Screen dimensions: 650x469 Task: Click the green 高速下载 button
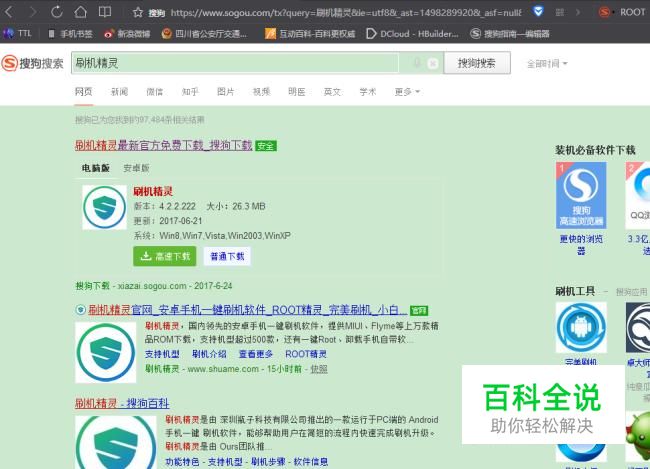coord(165,256)
